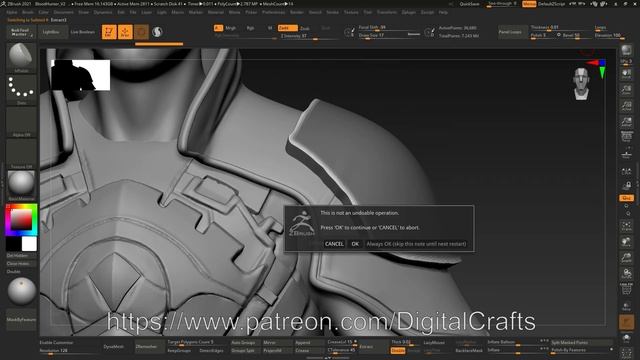
Task: Toggle Mrgb channel mode
Action: click(231, 28)
